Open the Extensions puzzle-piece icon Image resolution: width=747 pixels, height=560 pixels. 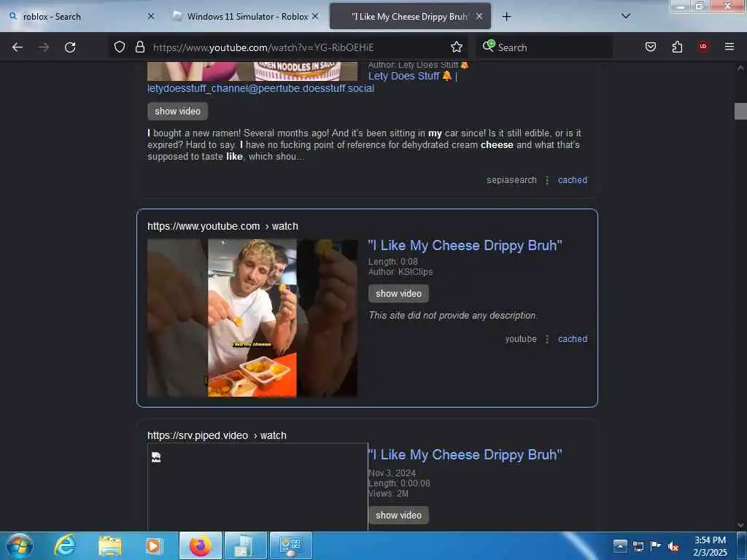[677, 47]
